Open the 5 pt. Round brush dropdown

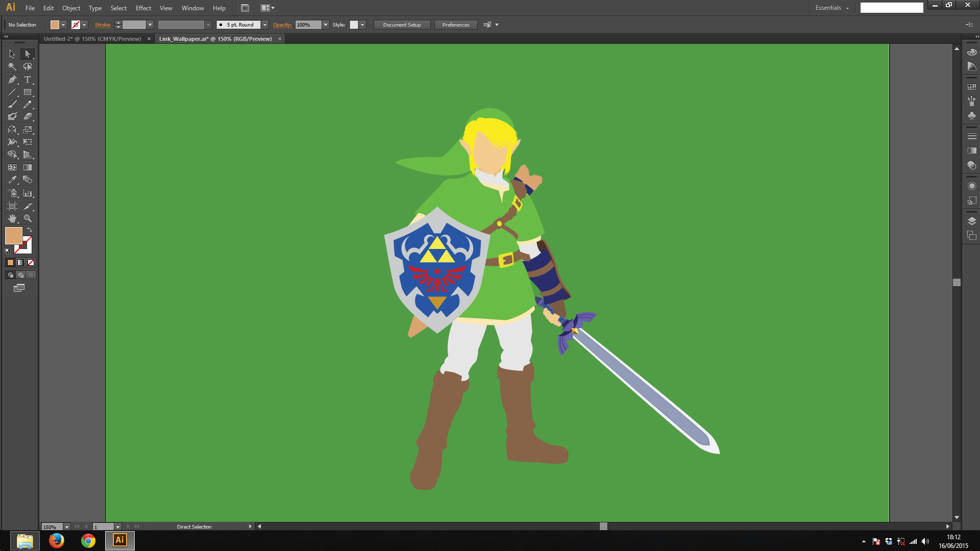[x=265, y=25]
